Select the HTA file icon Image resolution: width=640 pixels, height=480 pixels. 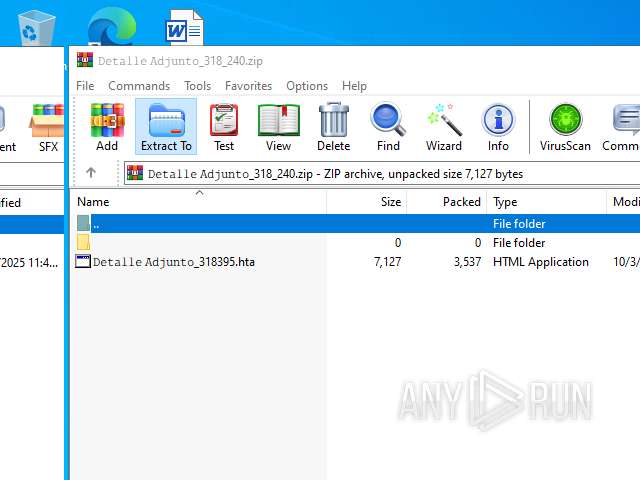coord(83,261)
